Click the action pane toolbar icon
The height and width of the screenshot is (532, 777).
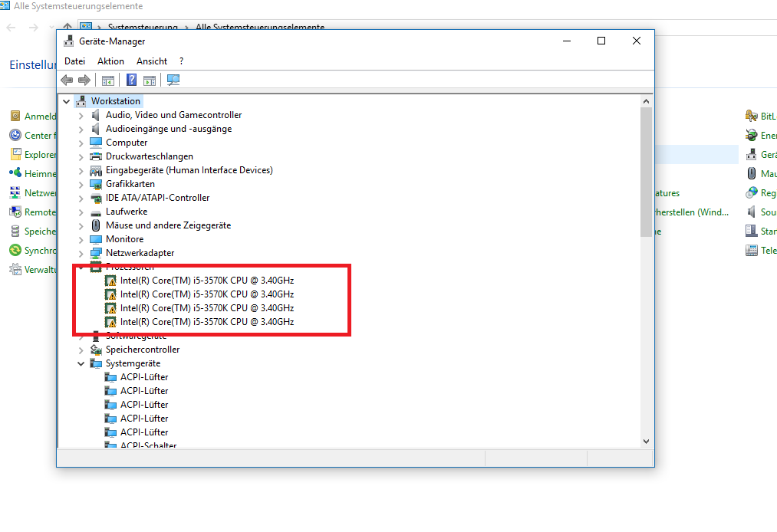pos(149,80)
